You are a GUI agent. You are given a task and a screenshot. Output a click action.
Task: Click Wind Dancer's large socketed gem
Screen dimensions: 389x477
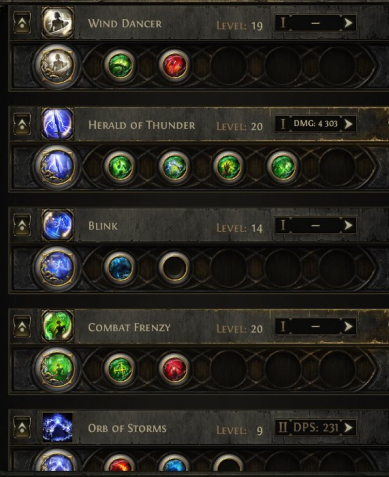[x=57, y=66]
